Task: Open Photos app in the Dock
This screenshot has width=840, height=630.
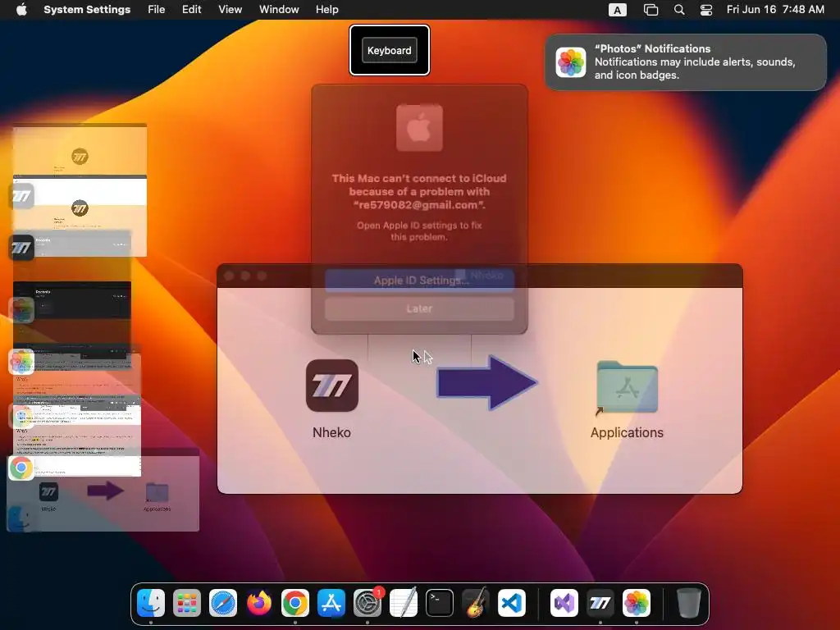Action: point(637,603)
